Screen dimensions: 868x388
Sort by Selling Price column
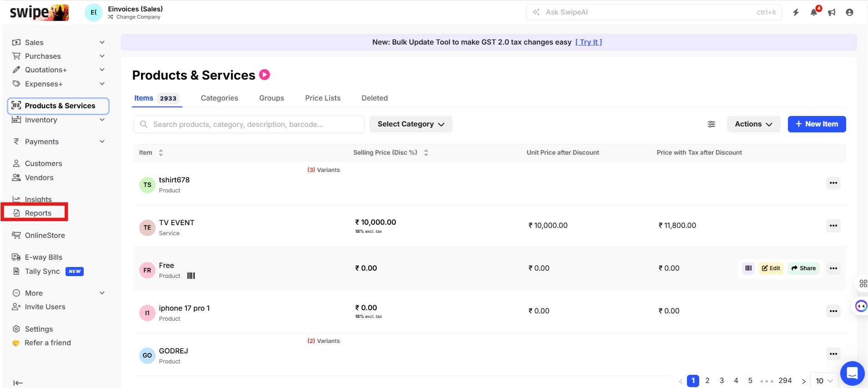coord(426,153)
